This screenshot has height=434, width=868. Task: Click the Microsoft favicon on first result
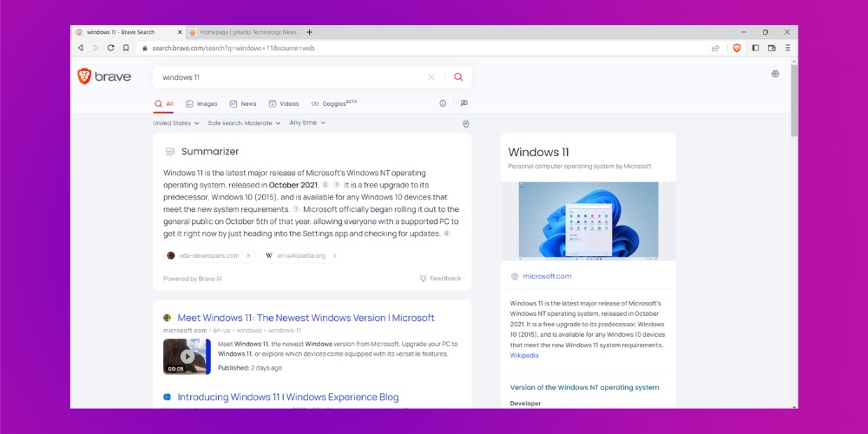pyautogui.click(x=168, y=319)
